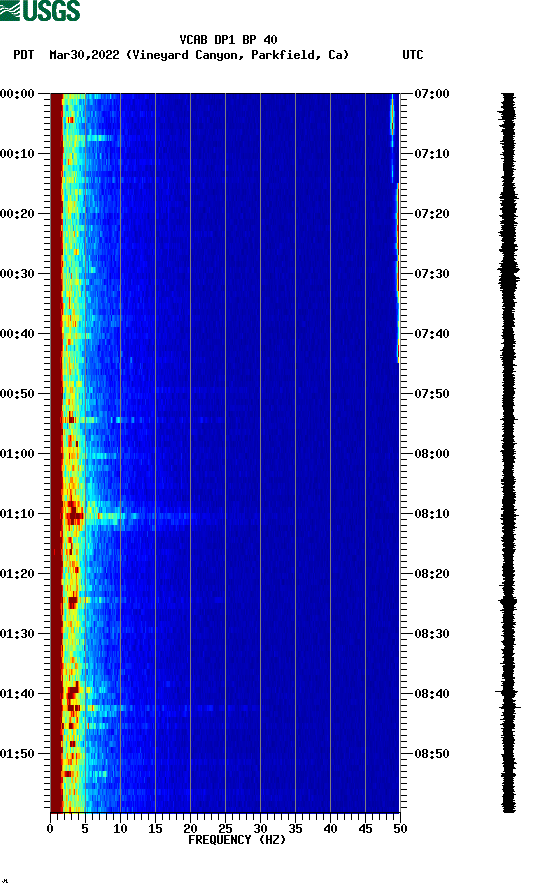
Task: Click the 01:40 PDT time label
Action: [x=18, y=694]
